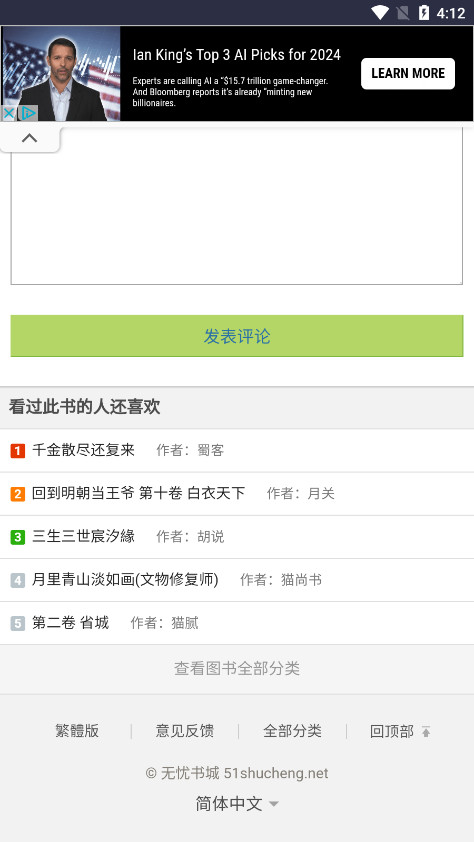Screen dimensions: 474x842
Task: Click the green number 3 rank badge
Action: tap(18, 536)
